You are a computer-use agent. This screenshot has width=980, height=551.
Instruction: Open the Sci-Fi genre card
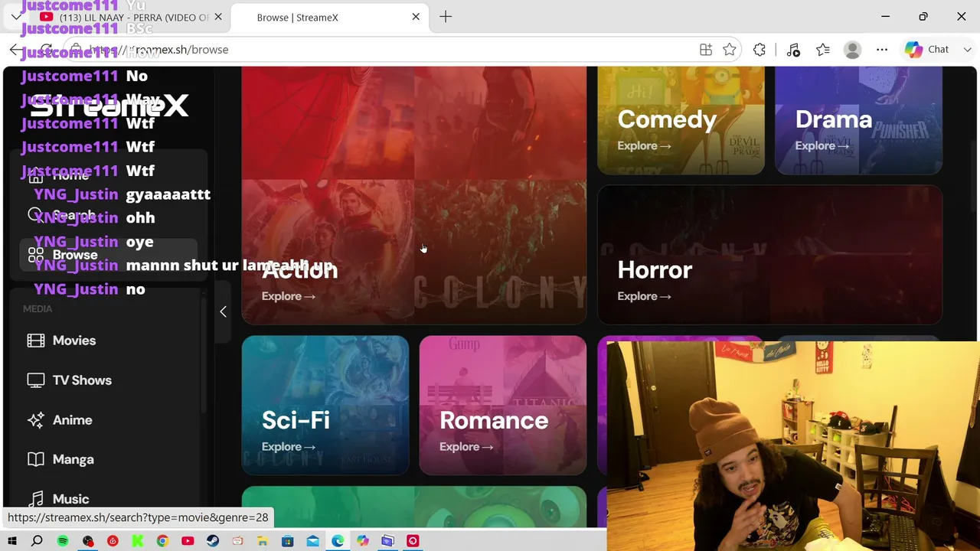(x=325, y=405)
